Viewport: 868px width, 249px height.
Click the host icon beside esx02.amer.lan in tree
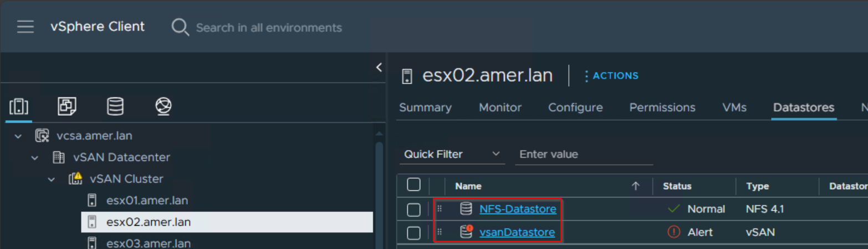93,222
